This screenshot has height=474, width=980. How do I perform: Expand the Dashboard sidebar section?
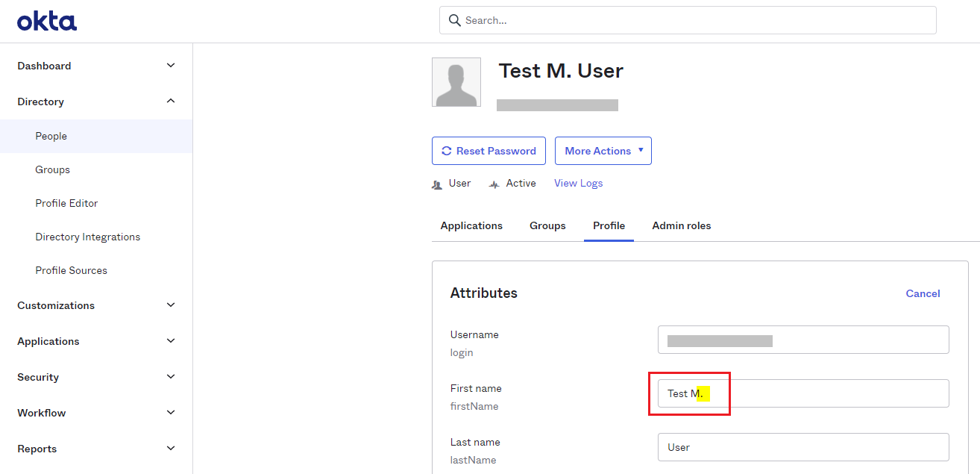click(171, 66)
